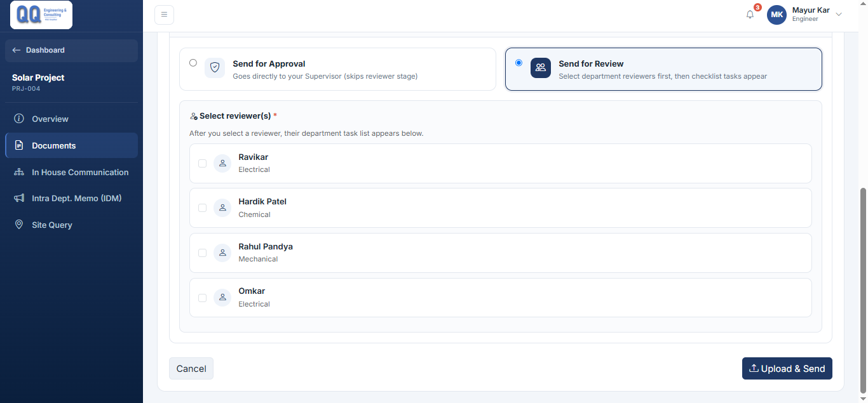The width and height of the screenshot is (868, 403).
Task: Click the shield icon on Send for Approval
Action: point(215,68)
